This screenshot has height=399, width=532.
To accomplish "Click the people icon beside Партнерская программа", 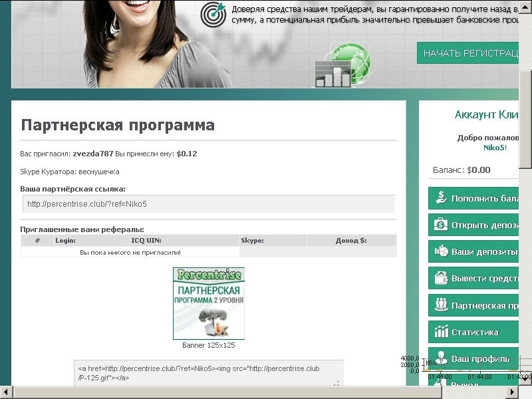I will coord(441,305).
